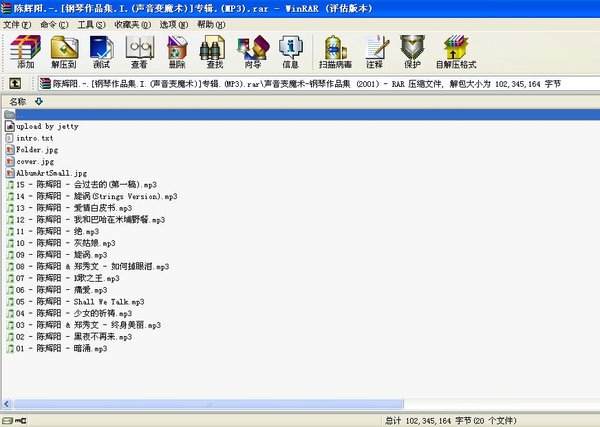Open the 注释 (Comment) tool

(x=375, y=52)
